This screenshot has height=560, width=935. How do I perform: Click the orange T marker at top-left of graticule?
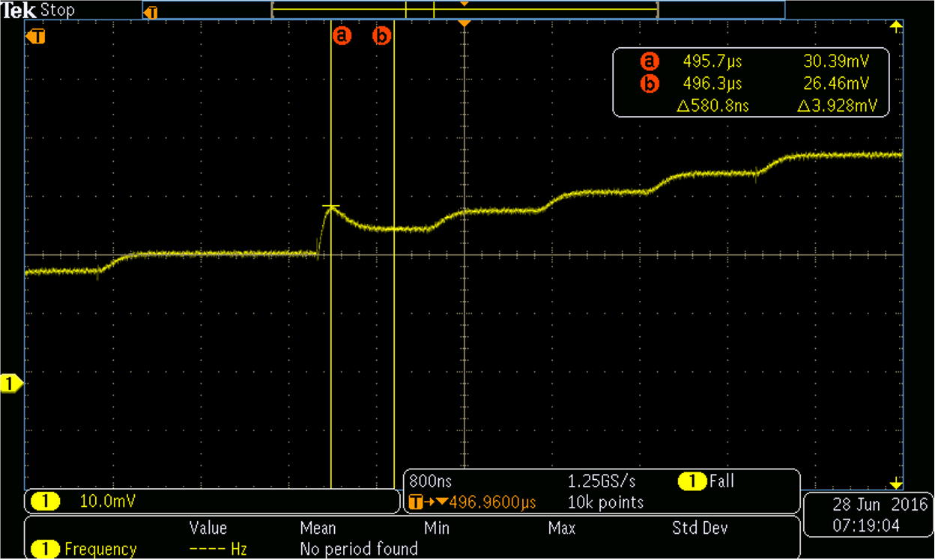[35, 36]
